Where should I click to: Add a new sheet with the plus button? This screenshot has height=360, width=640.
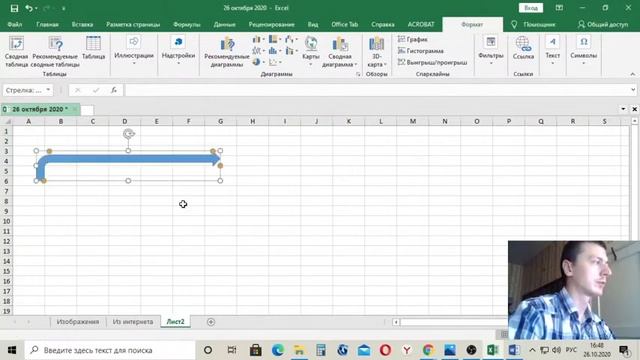211,322
